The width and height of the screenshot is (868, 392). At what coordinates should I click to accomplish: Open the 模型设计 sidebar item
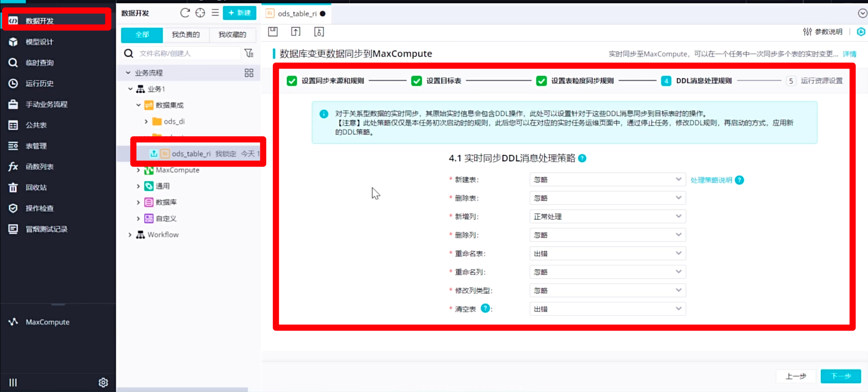(x=39, y=42)
